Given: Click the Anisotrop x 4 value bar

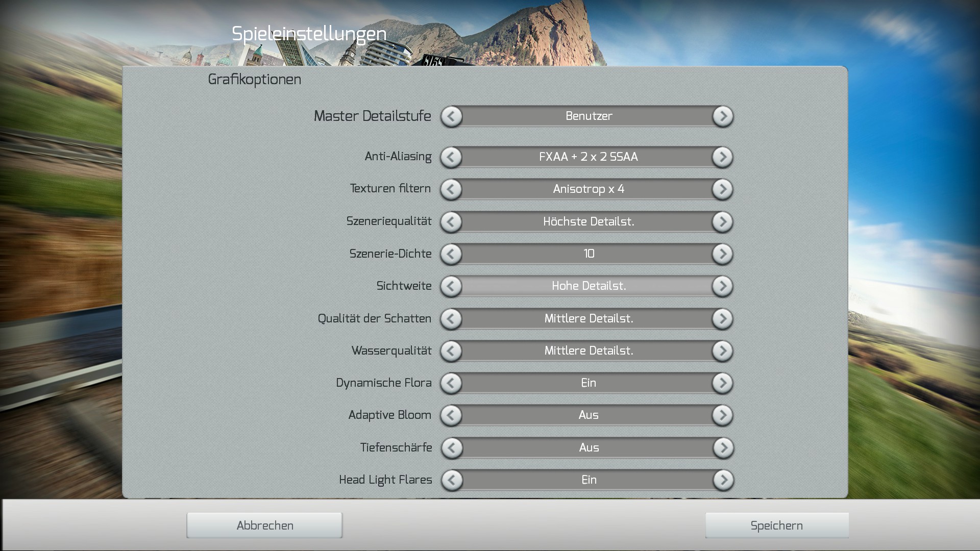Looking at the screenshot, I should tap(588, 189).
